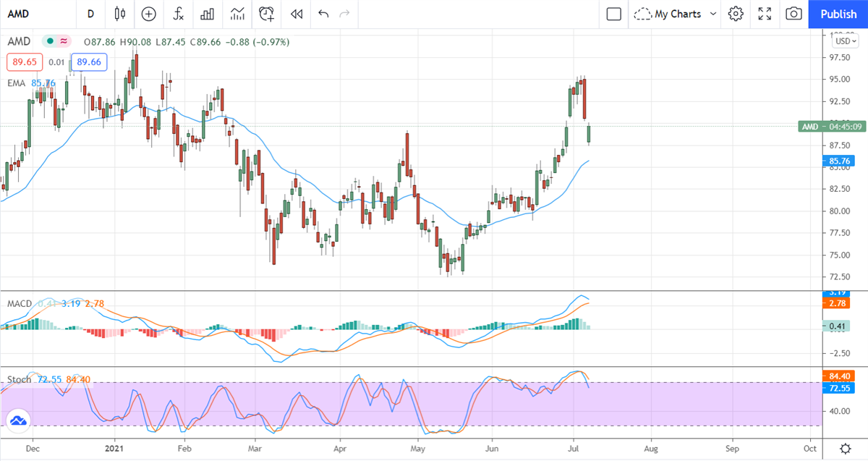Undo the last chart action

coord(323,14)
